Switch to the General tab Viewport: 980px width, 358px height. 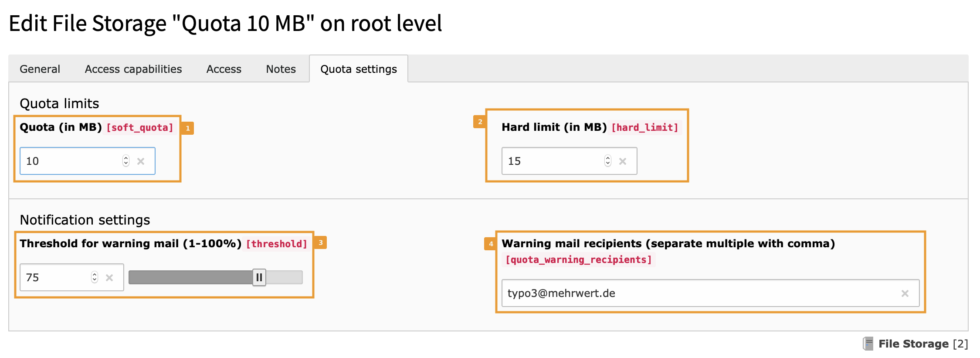point(40,69)
